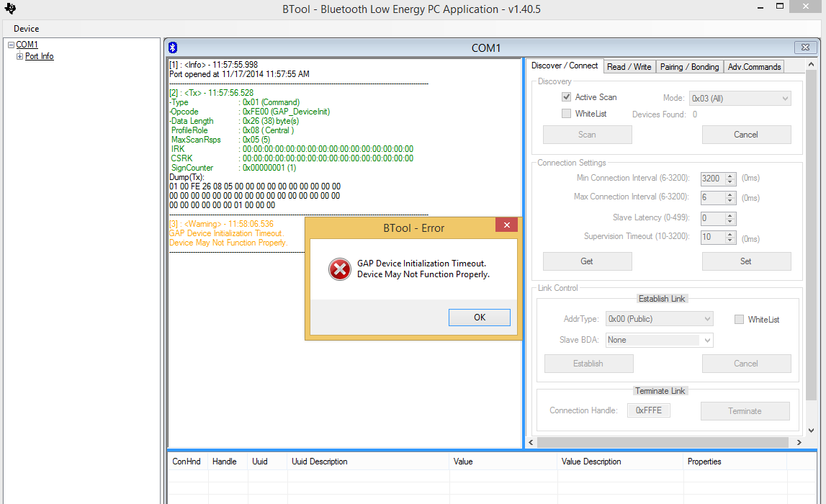
Task: Click the Establish link button
Action: point(588,364)
